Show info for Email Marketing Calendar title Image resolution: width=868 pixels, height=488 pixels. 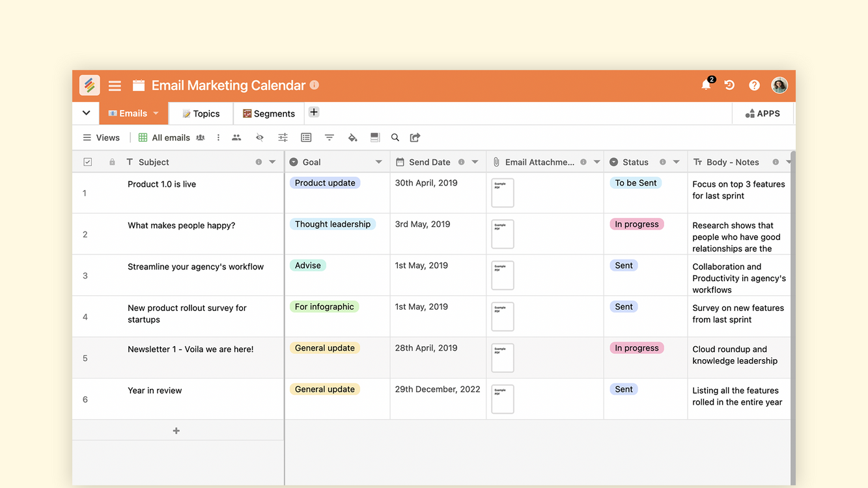315,85
